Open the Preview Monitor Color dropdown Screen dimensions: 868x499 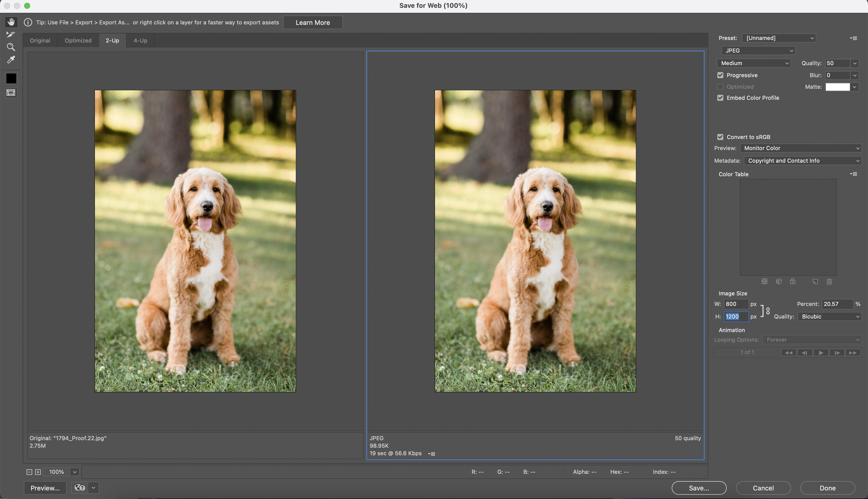(801, 148)
